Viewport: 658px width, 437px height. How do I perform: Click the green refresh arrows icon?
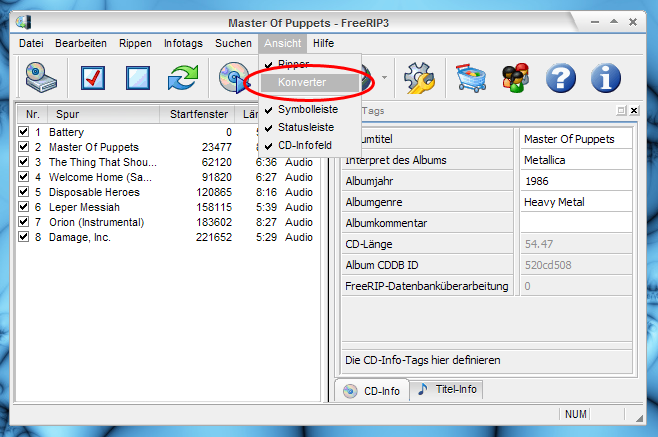pyautogui.click(x=183, y=78)
